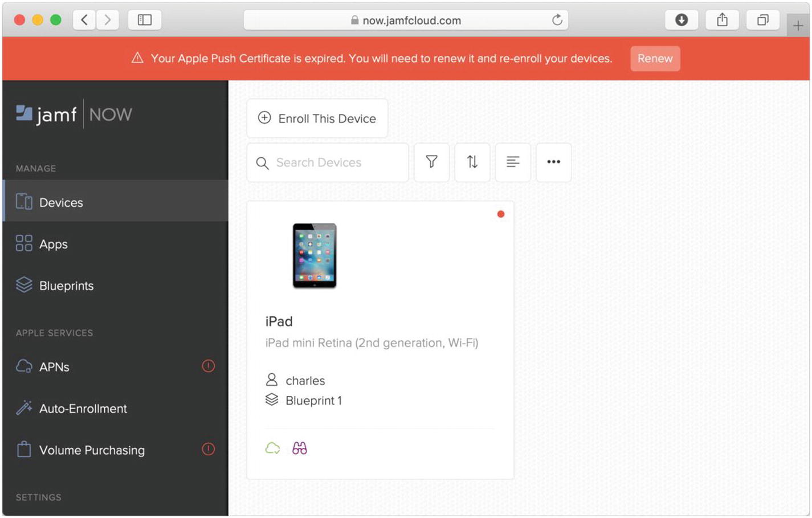The width and height of the screenshot is (812, 518).
Task: Click the alert icon beside Volume Purchasing
Action: 209,449
